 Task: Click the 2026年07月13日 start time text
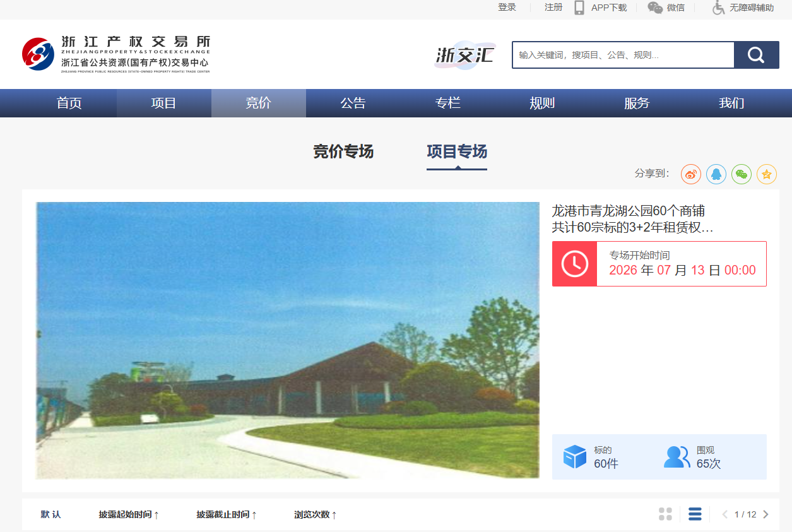pos(682,270)
